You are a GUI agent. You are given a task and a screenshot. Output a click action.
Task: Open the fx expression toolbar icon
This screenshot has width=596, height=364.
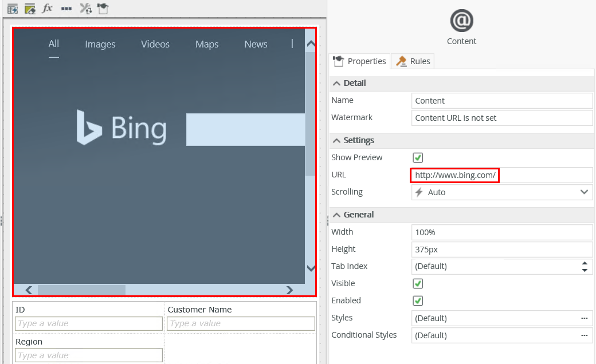(47, 8)
